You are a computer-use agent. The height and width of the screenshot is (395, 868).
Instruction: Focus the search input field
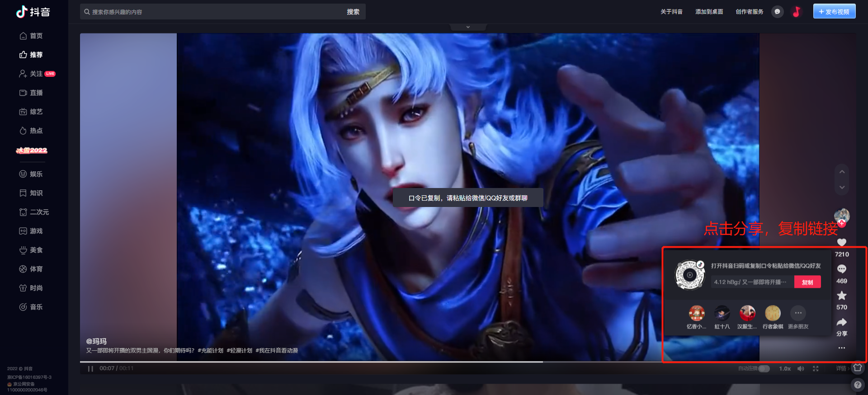click(210, 12)
